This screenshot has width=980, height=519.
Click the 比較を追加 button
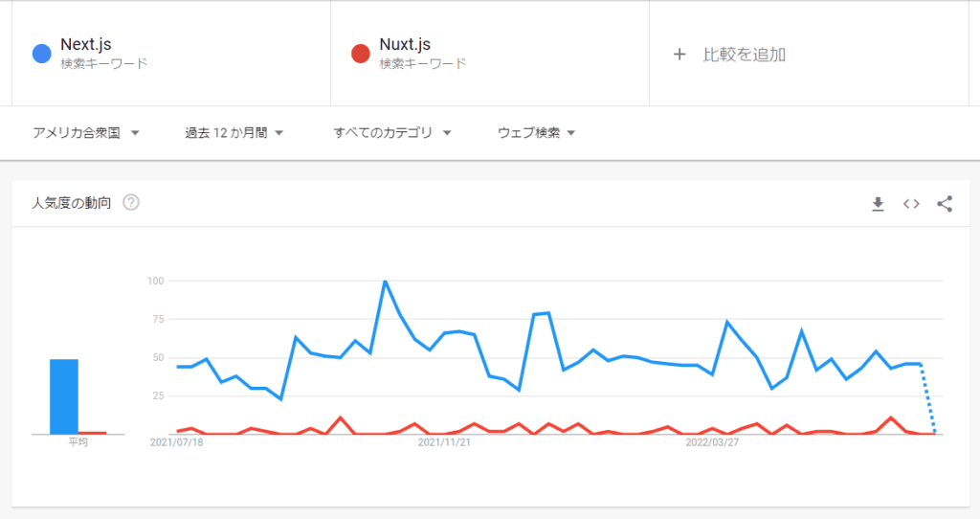click(744, 55)
